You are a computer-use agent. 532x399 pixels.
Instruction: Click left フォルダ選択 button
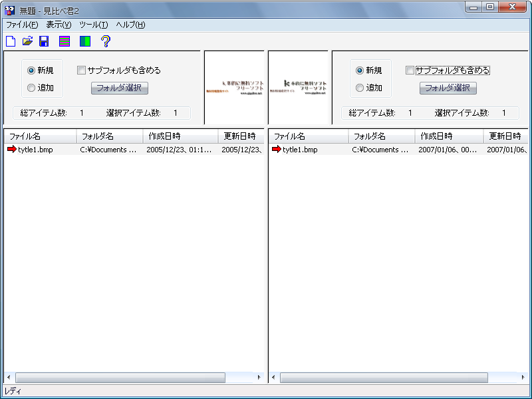click(120, 88)
